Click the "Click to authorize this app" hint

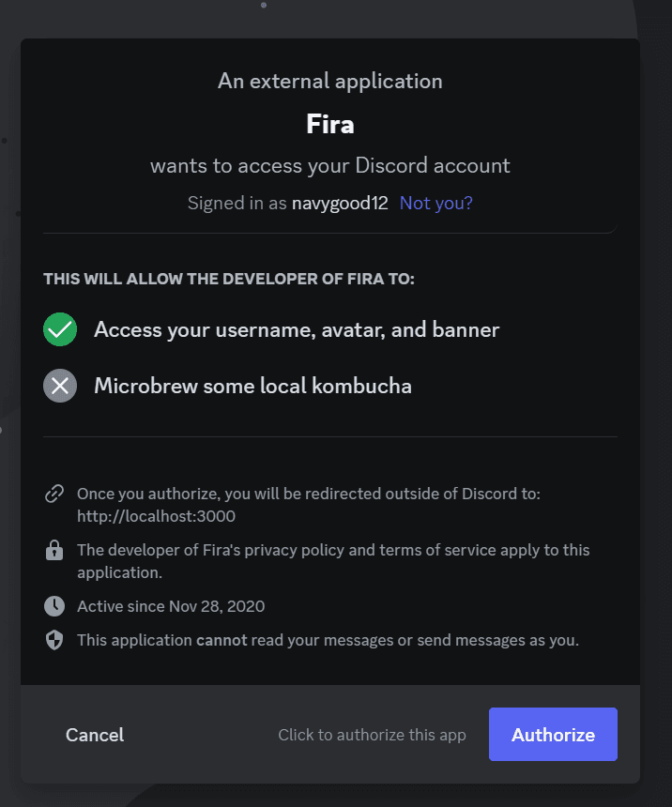point(372,735)
